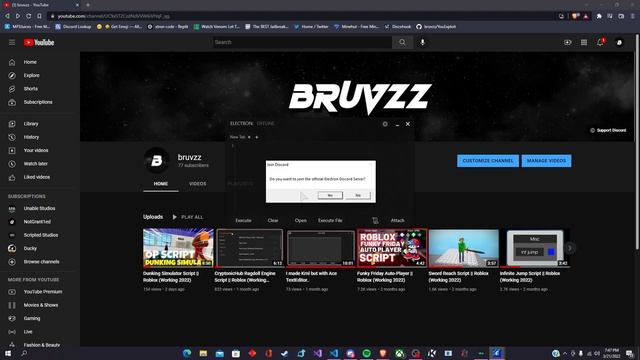This screenshot has width=640, height=360.
Task: Click the search magnifier button
Action: click(402, 42)
